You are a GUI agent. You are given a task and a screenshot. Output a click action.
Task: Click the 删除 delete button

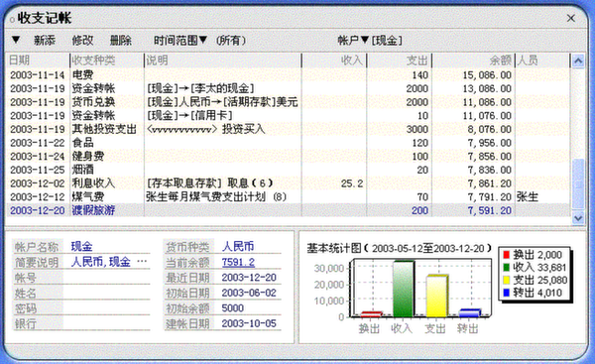(x=120, y=40)
